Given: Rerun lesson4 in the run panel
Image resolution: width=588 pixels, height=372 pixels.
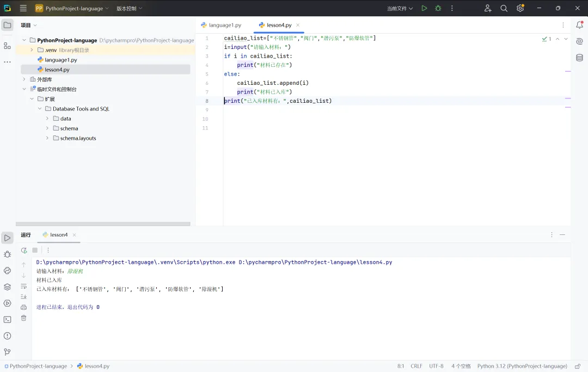Looking at the screenshot, I should 24,250.
